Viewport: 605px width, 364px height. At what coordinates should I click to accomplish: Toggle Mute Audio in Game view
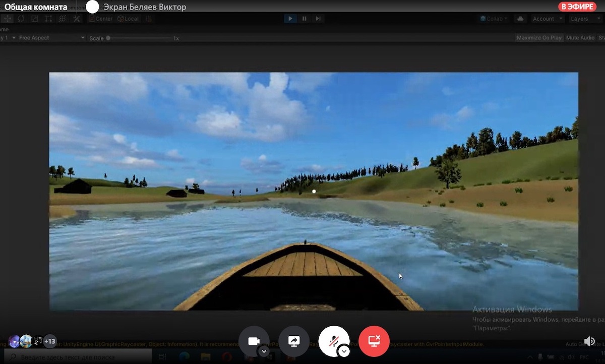pyautogui.click(x=580, y=38)
